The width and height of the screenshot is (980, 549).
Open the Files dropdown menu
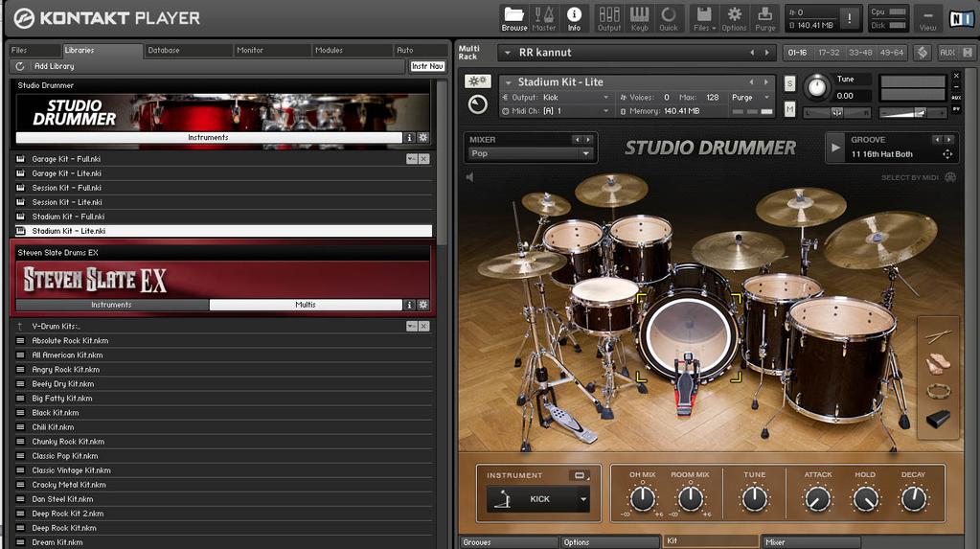pyautogui.click(x=704, y=18)
